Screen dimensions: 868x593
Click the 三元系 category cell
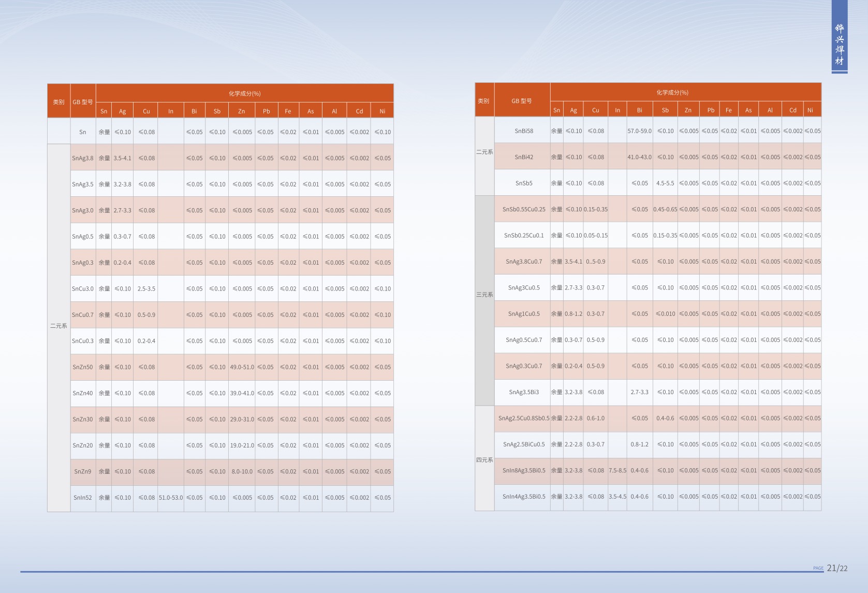click(484, 294)
